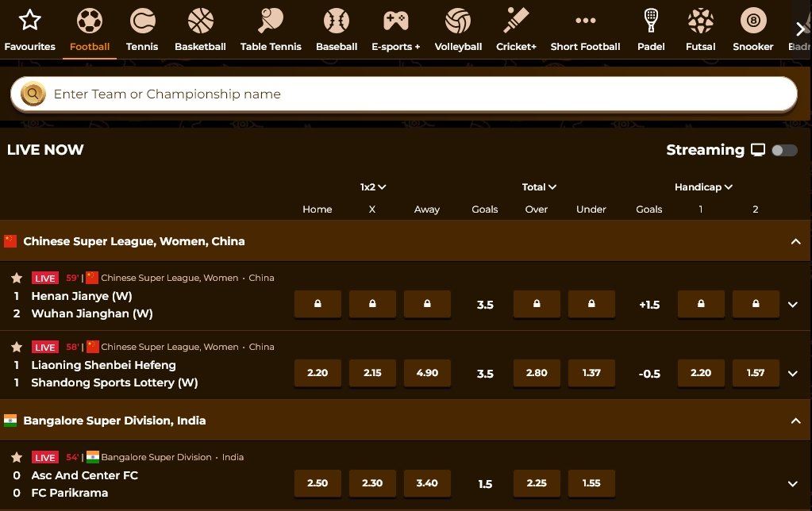Image resolution: width=812 pixels, height=511 pixels.
Task: Collapse Chinese Super League, Women section
Action: [795, 242]
